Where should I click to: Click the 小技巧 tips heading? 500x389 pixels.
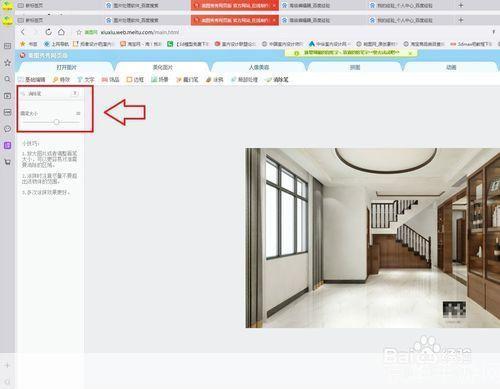pos(31,143)
